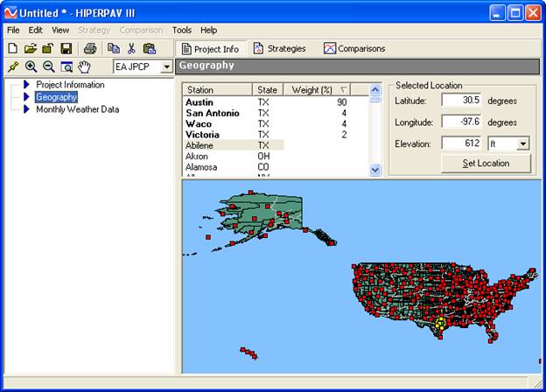546x392 pixels.
Task: Click the close file folder icon in toolbar
Action: tap(48, 48)
